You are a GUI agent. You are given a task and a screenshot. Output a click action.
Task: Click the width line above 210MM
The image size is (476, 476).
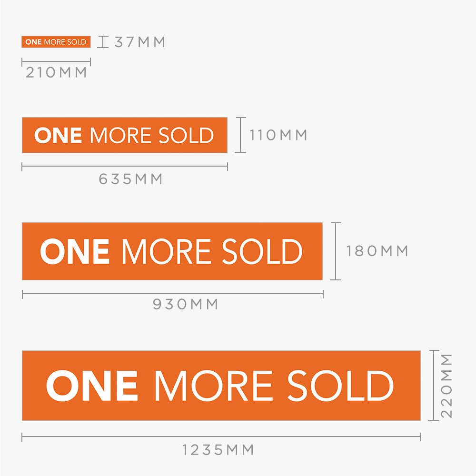pyautogui.click(x=56, y=62)
